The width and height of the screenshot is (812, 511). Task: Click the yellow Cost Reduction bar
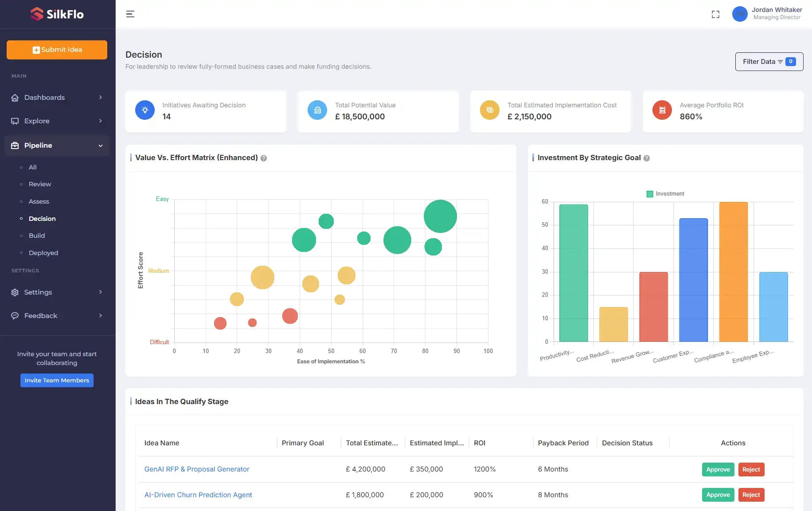pos(613,324)
